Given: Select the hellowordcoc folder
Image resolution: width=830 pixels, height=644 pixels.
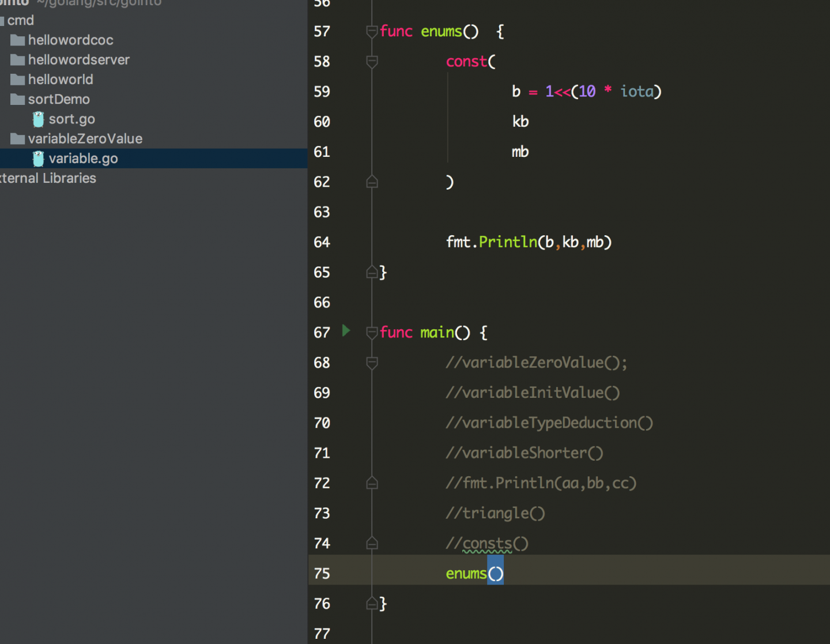Looking at the screenshot, I should pos(70,40).
